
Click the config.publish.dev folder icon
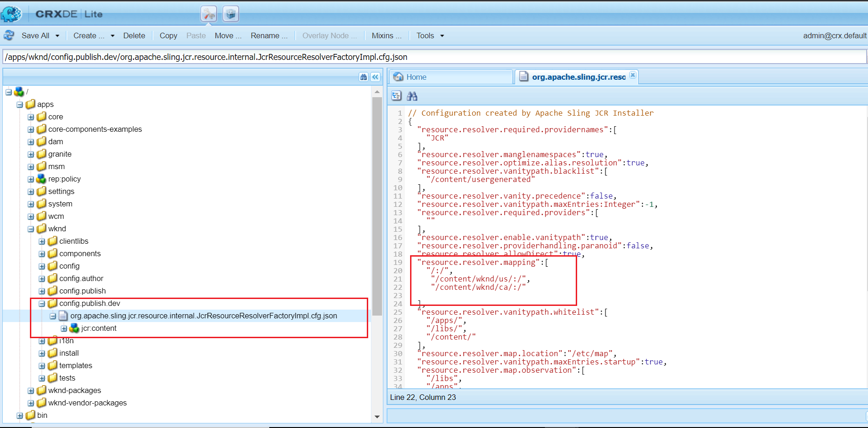pos(53,303)
